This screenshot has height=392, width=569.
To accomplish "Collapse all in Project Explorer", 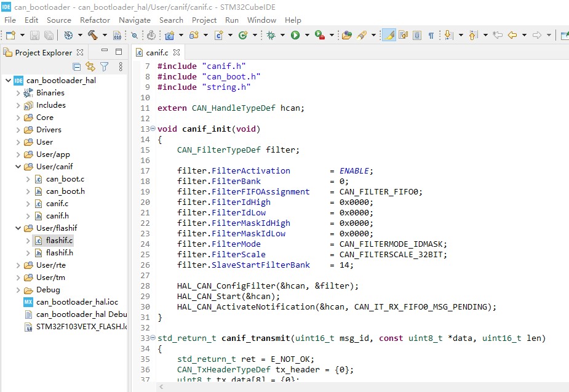I will click(76, 67).
